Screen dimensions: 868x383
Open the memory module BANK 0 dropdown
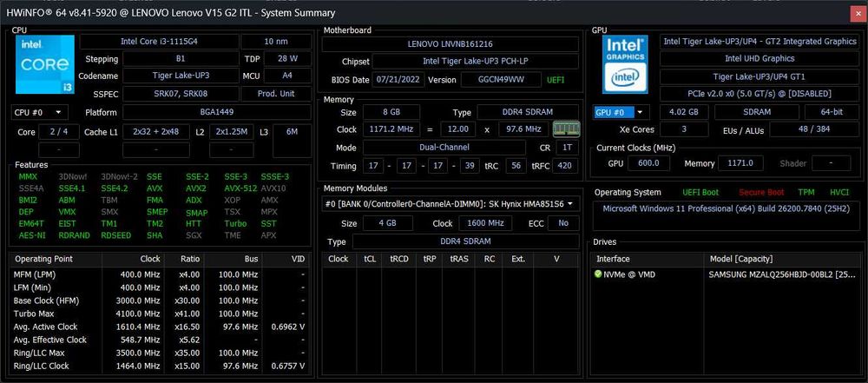(450, 204)
